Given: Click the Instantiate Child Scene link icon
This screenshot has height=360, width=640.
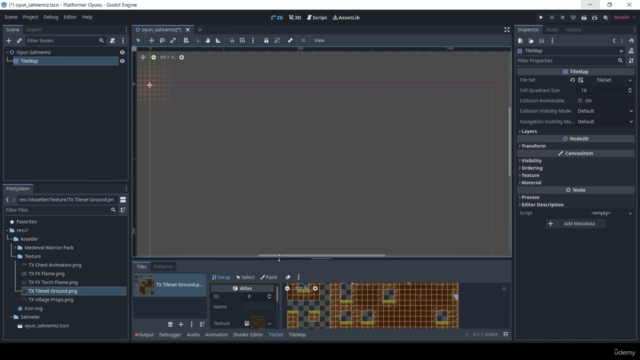Looking at the screenshot, I should (19, 40).
